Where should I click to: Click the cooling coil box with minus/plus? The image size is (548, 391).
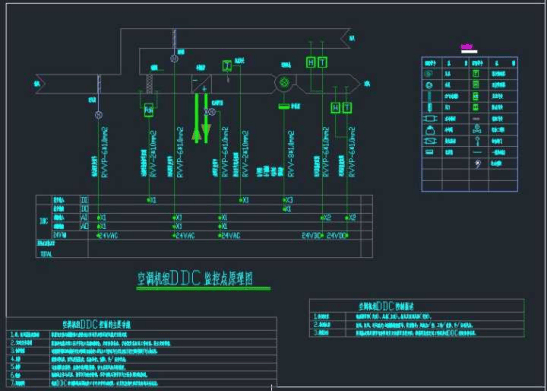click(x=201, y=84)
